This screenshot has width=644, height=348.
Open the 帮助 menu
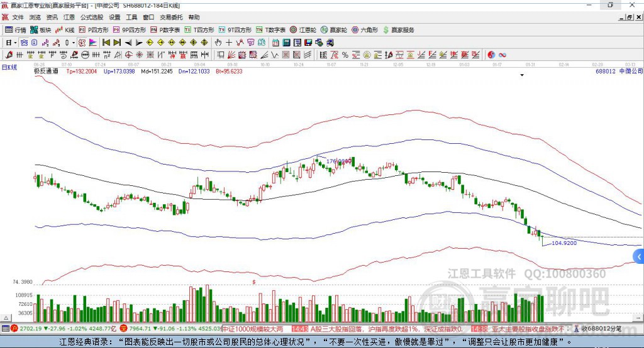pyautogui.click(x=194, y=17)
